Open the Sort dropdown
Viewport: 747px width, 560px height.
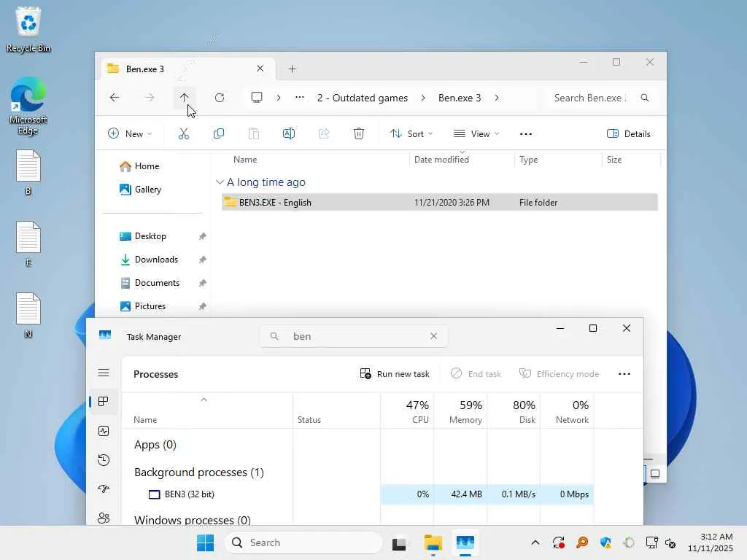click(411, 134)
